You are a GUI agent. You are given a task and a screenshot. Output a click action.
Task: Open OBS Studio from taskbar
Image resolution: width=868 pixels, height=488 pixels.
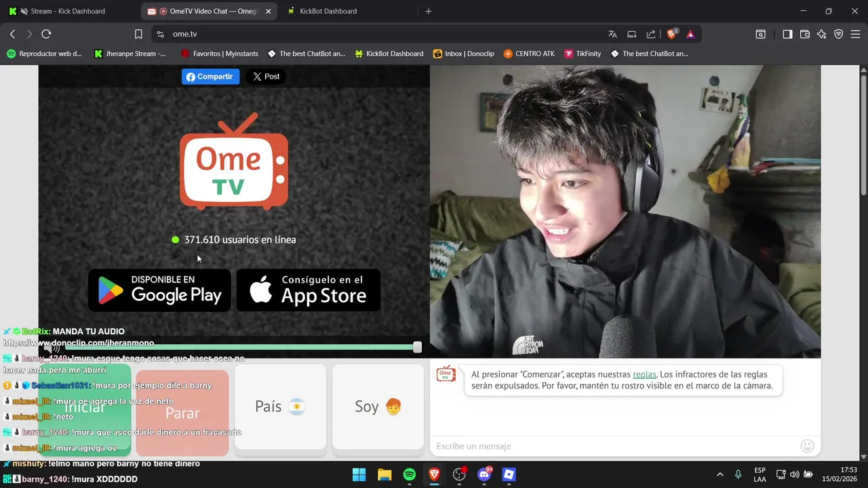coord(459,474)
